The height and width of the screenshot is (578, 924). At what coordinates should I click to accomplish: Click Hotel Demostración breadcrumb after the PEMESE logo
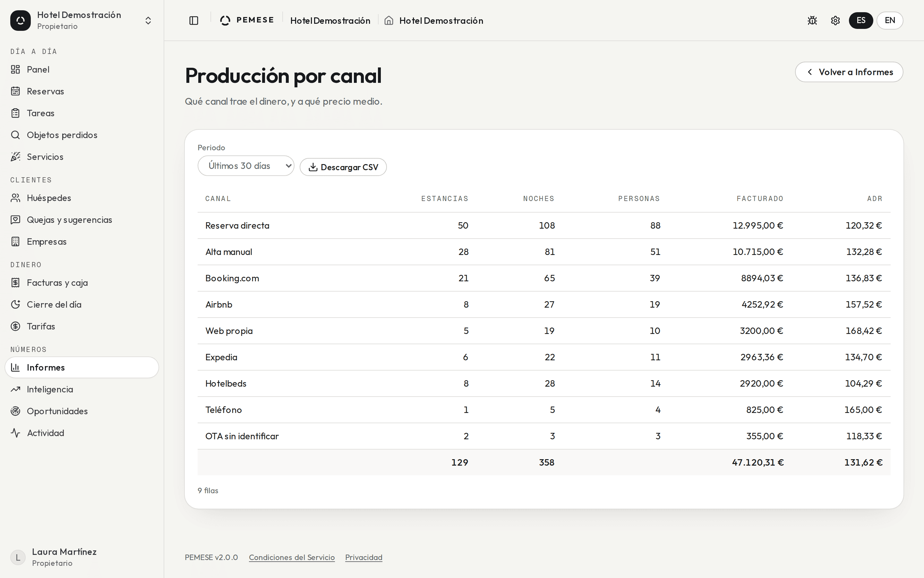coord(330,21)
